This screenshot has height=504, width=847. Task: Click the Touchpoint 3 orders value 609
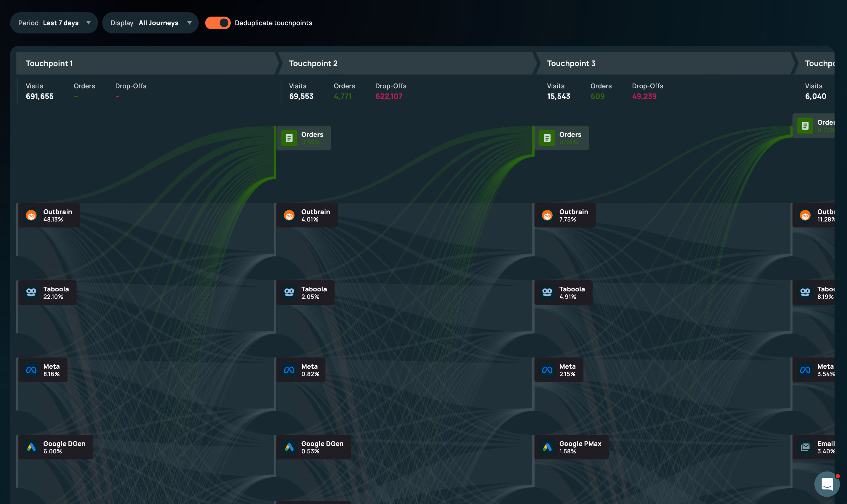(597, 96)
